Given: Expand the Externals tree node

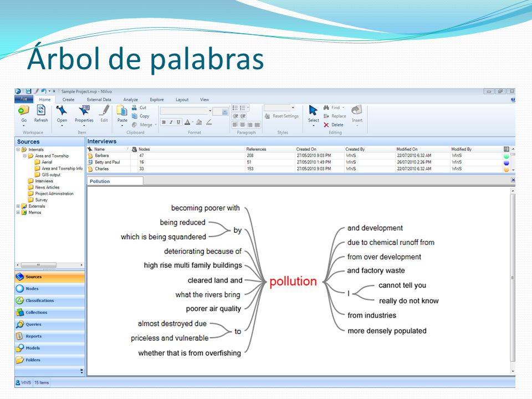Looking at the screenshot, I should [18, 206].
